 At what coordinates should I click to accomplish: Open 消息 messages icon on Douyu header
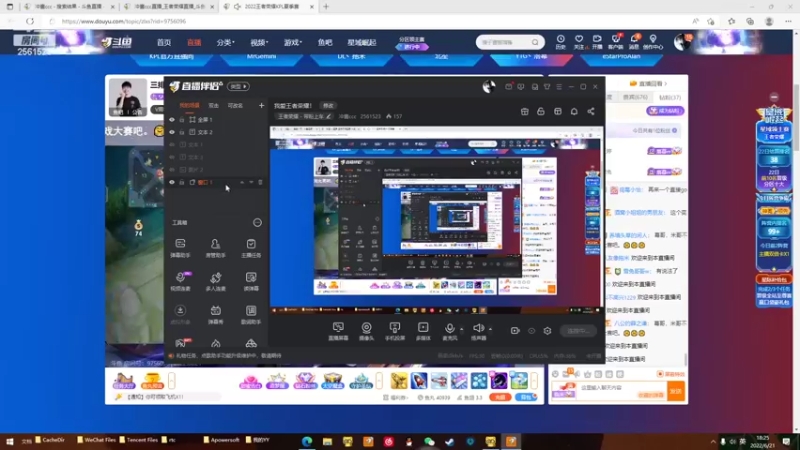pos(634,42)
